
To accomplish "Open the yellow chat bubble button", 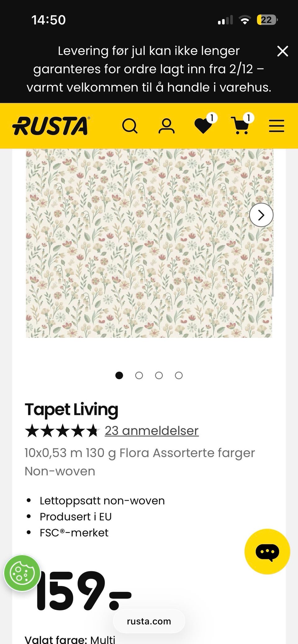I will pos(267,552).
